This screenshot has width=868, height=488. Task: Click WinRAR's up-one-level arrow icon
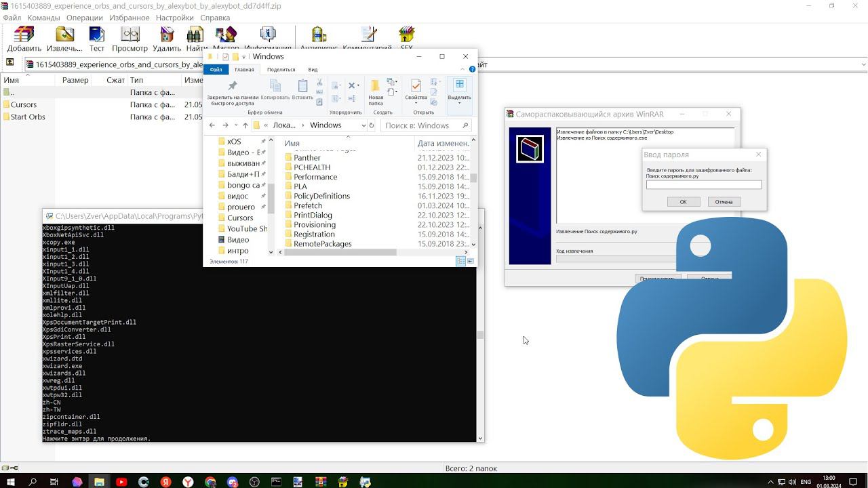coord(10,62)
